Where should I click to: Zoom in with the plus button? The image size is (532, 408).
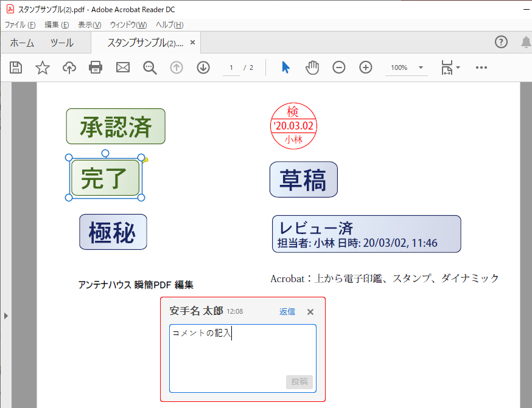click(x=366, y=67)
